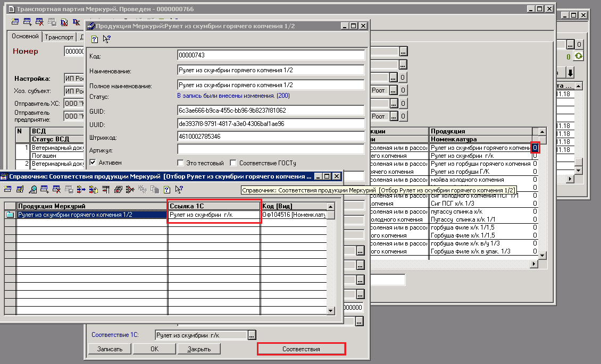601x364 pixels.
Task: Click the green refresh icon in rightmost window
Action: 578,56
